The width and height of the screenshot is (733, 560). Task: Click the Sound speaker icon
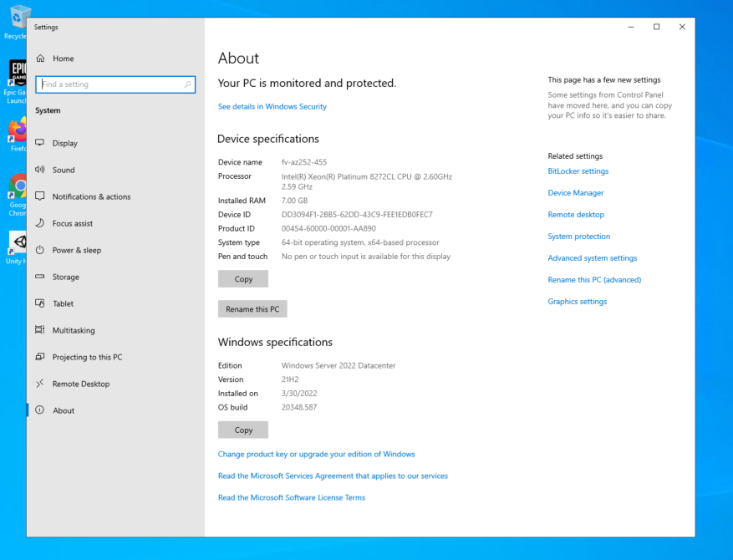click(40, 169)
